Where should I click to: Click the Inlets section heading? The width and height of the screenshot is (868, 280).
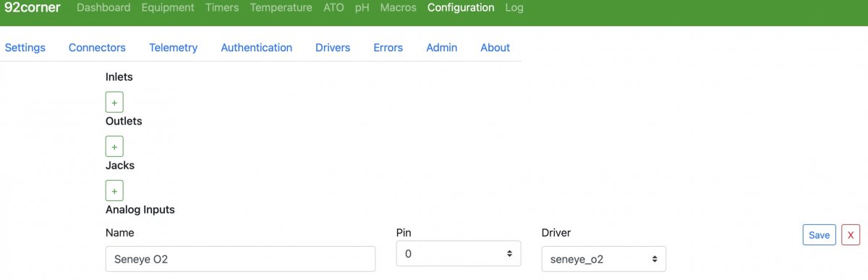pos(119,77)
